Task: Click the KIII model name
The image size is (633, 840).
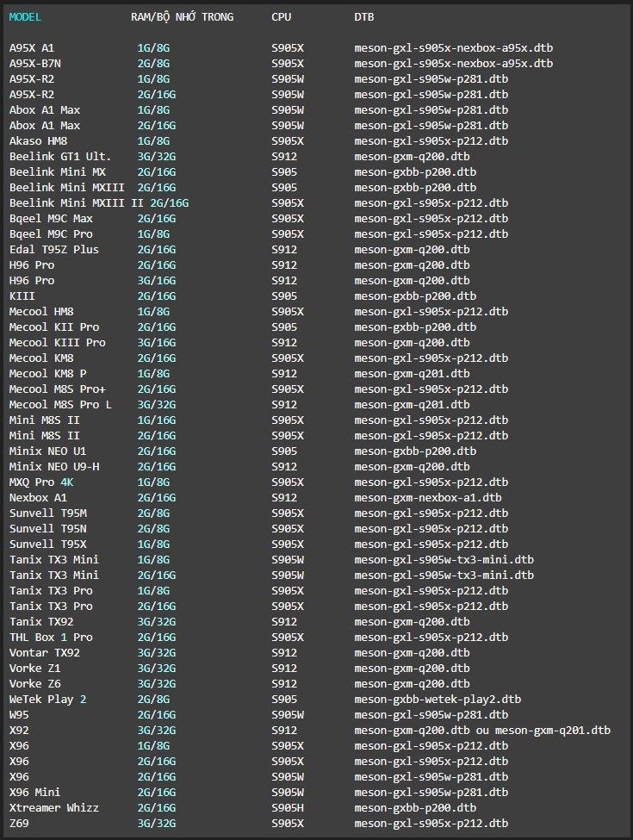Action: tap(22, 296)
